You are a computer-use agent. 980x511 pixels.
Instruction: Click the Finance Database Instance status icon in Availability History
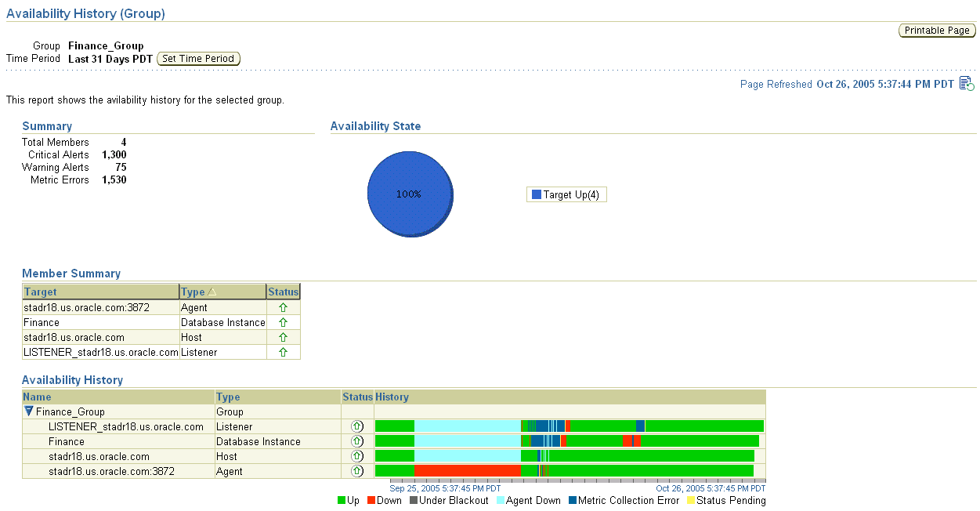click(357, 441)
